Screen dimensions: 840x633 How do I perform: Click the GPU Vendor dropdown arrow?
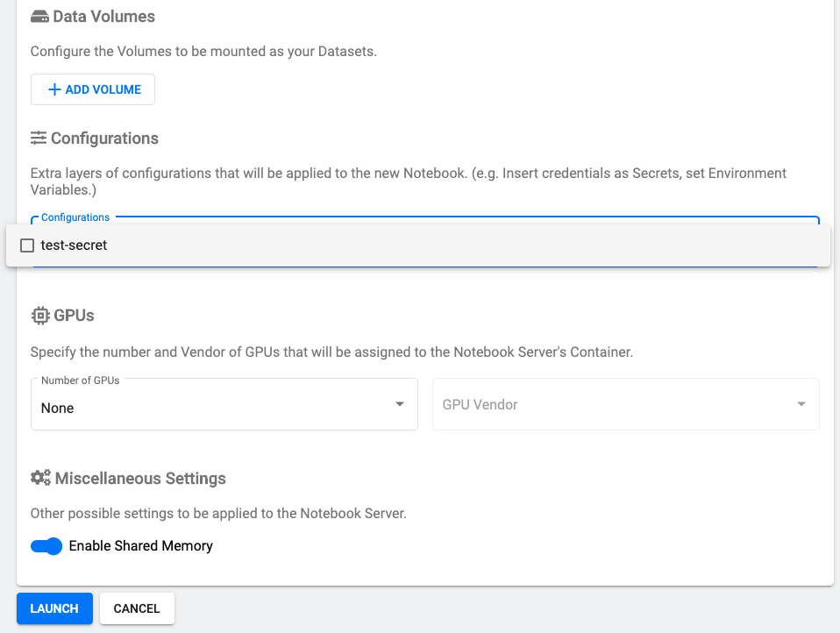click(801, 404)
